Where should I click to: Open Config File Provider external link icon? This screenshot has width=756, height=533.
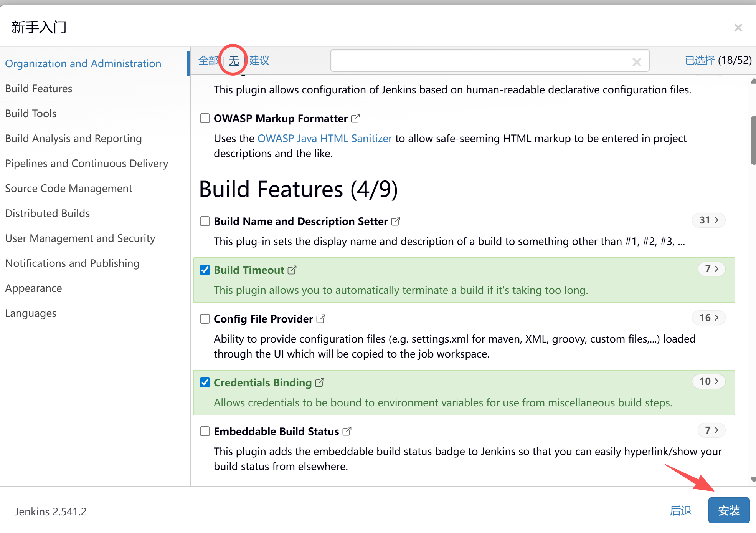pyautogui.click(x=321, y=319)
